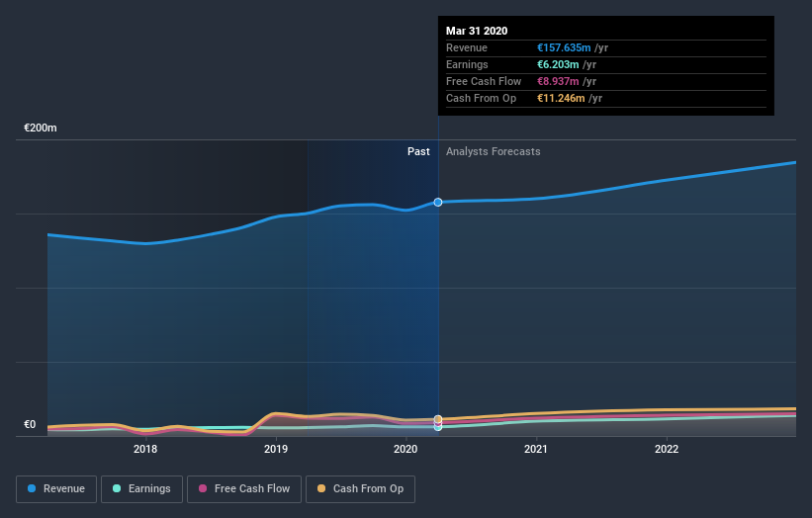Toggle the Free Cash Flow legend series
The width and height of the screenshot is (812, 518).
point(244,489)
